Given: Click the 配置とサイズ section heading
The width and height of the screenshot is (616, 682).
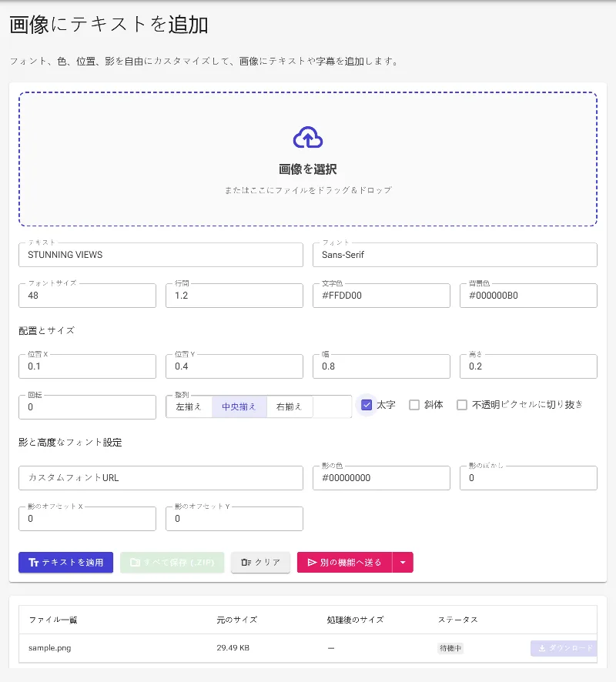Looking at the screenshot, I should (x=46, y=330).
